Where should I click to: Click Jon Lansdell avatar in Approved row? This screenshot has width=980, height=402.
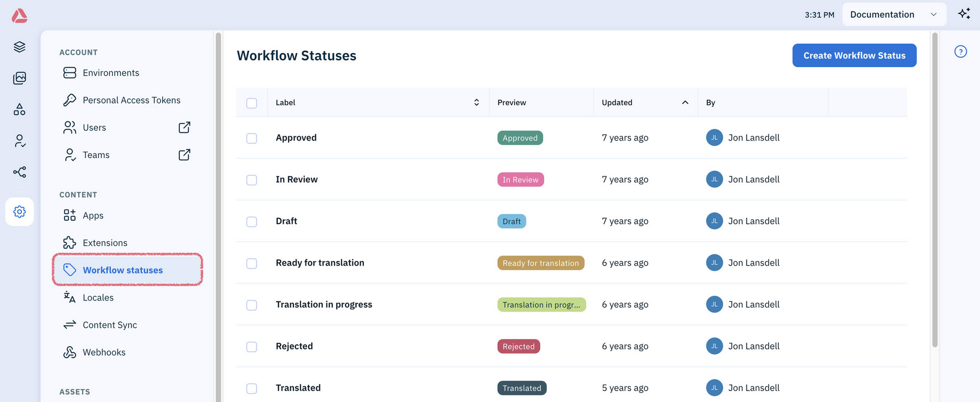[x=714, y=137]
